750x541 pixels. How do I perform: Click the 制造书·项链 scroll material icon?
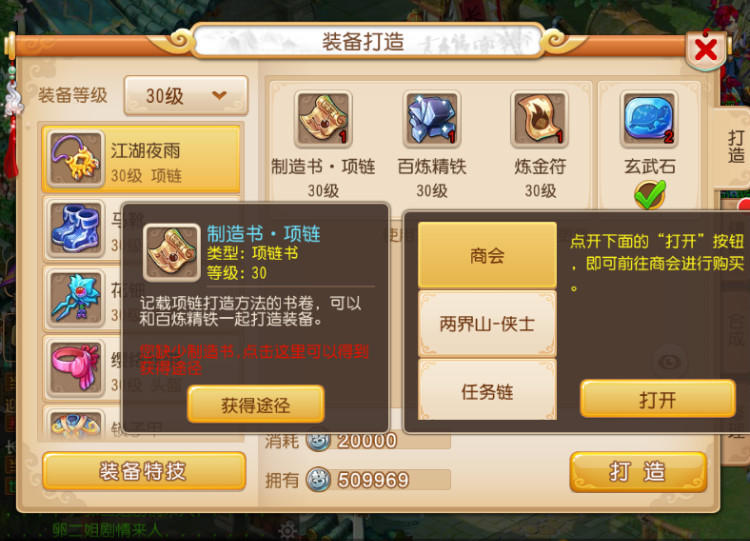[x=323, y=119]
